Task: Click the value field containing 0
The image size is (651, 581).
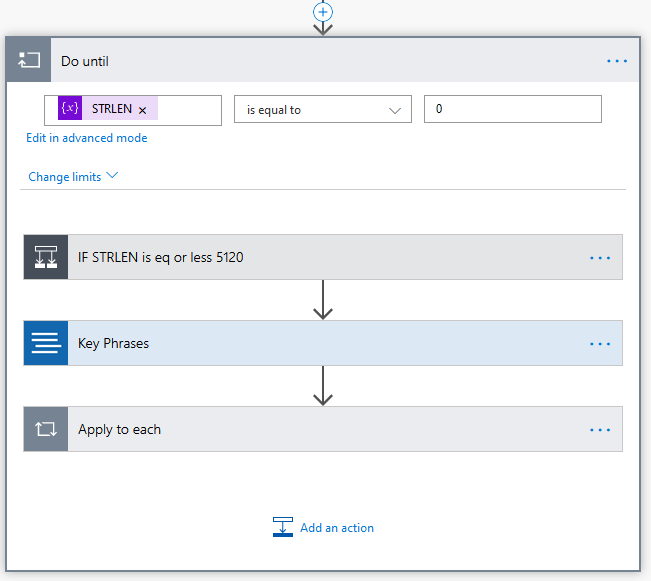Action: (512, 109)
